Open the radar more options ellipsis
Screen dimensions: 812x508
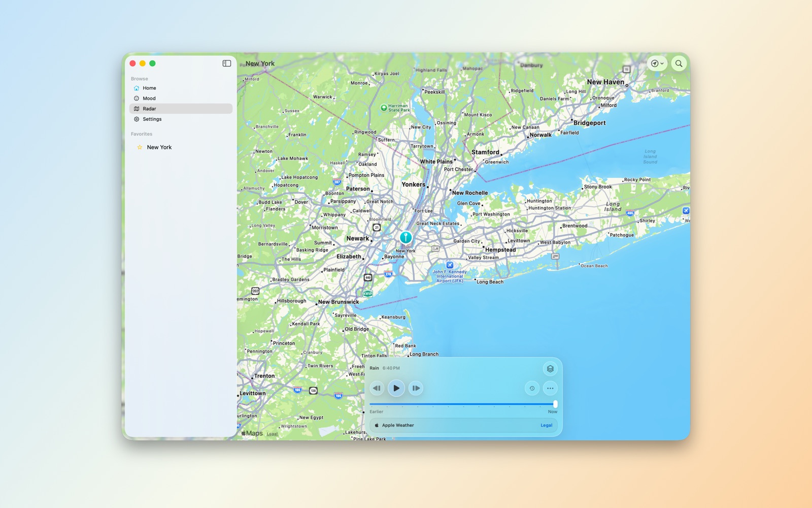point(550,388)
